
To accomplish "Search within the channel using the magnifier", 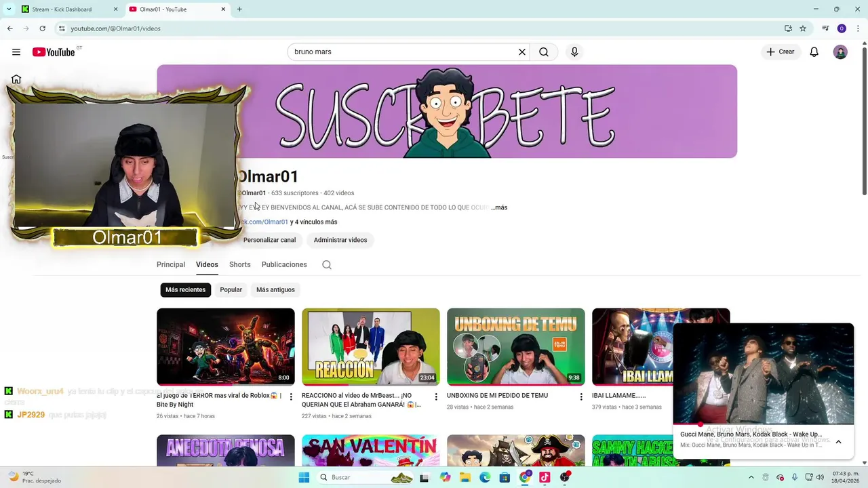I will 327,265.
